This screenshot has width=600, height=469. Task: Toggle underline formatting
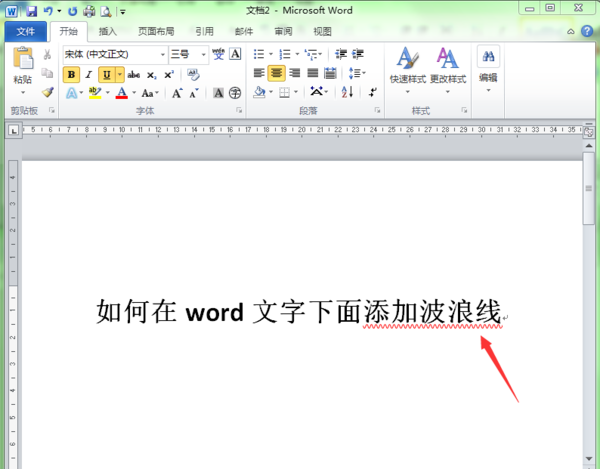(x=107, y=75)
